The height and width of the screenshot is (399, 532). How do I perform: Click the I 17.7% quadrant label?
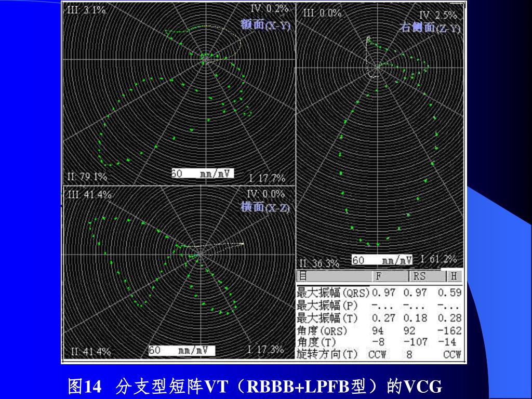pos(268,178)
